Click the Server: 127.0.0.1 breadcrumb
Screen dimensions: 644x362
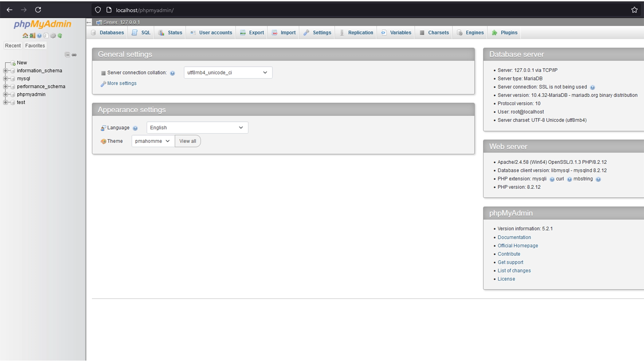tap(121, 22)
